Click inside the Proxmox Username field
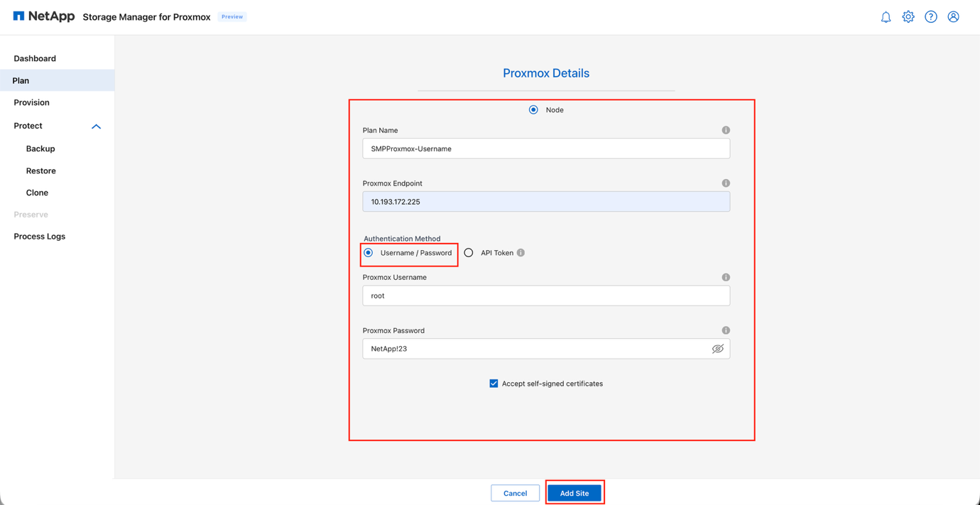 546,295
